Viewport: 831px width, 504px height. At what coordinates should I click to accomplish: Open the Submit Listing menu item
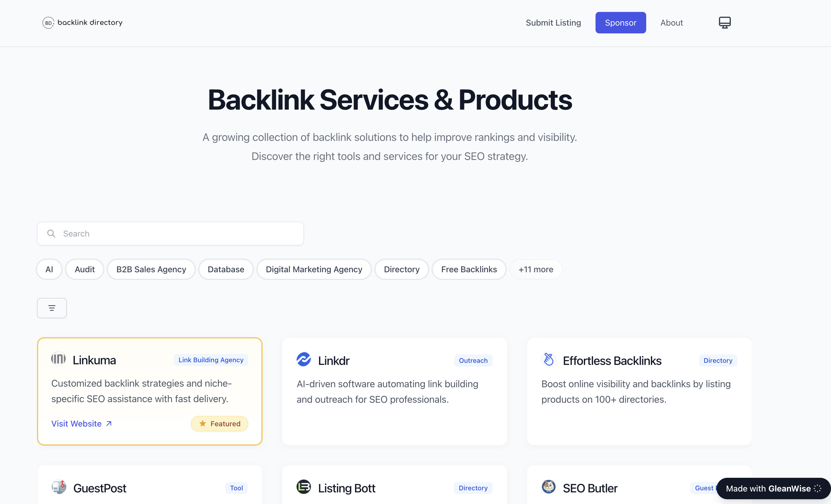point(553,23)
